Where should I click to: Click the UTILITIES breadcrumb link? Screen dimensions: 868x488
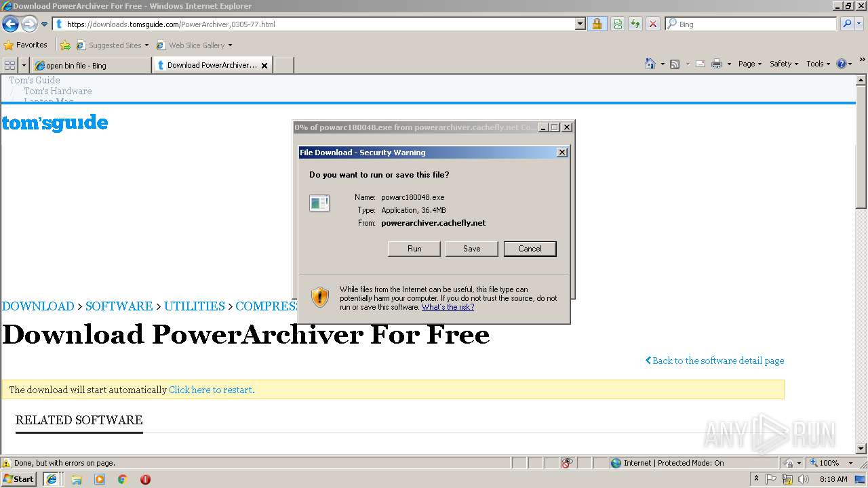point(194,306)
